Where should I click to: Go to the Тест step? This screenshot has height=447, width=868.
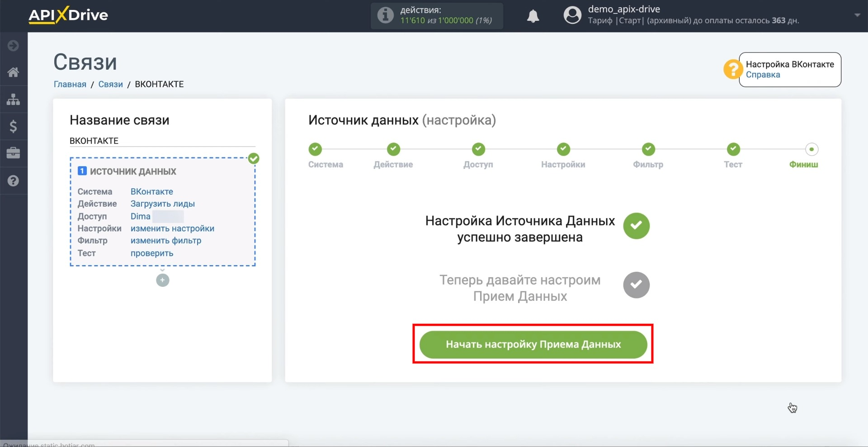[x=733, y=149]
